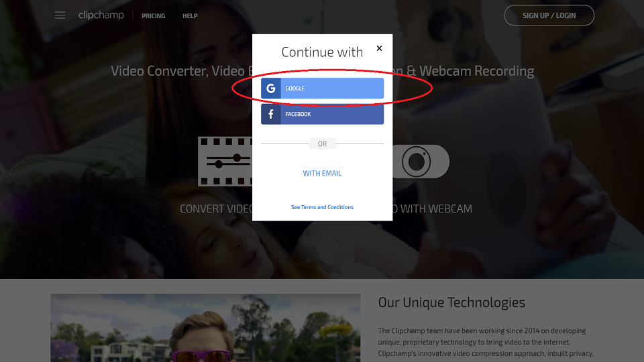Continue with Facebook button
The width and height of the screenshot is (644, 362).
coord(323,114)
